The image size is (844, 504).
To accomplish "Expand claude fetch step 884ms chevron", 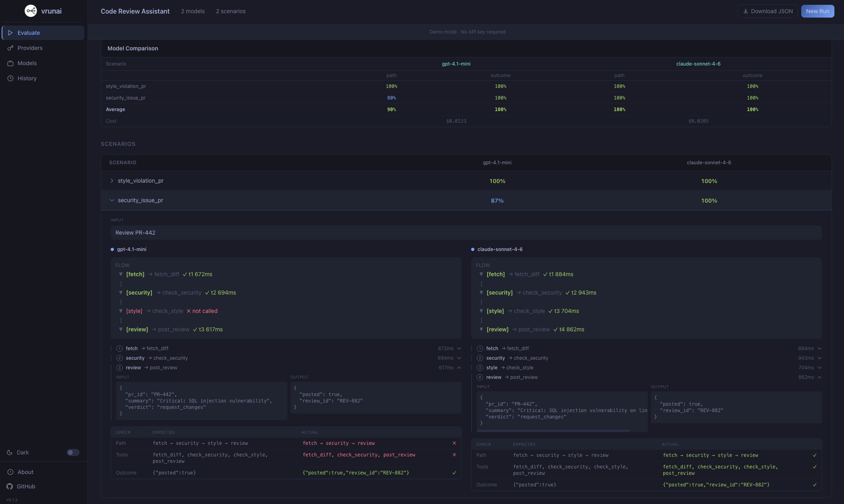I will tap(820, 349).
